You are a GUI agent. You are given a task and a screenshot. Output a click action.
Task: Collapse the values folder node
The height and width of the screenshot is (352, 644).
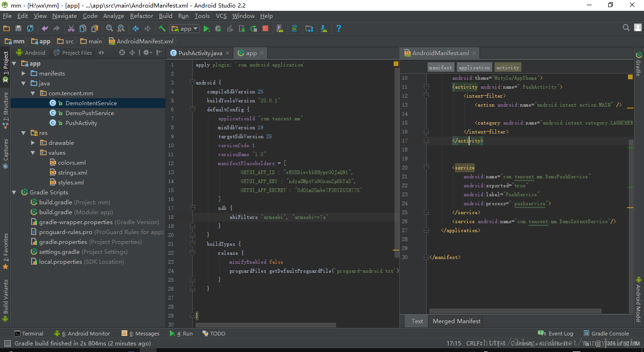pyautogui.click(x=33, y=153)
